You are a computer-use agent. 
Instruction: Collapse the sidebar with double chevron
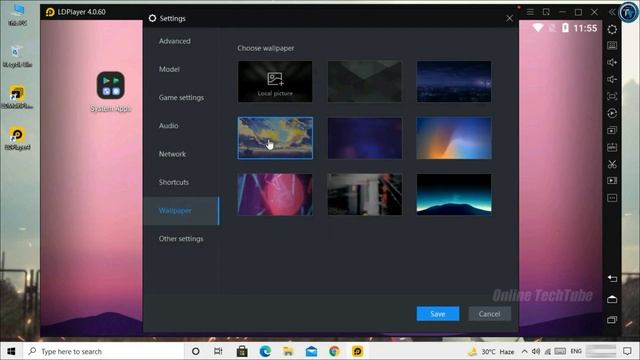click(x=612, y=12)
